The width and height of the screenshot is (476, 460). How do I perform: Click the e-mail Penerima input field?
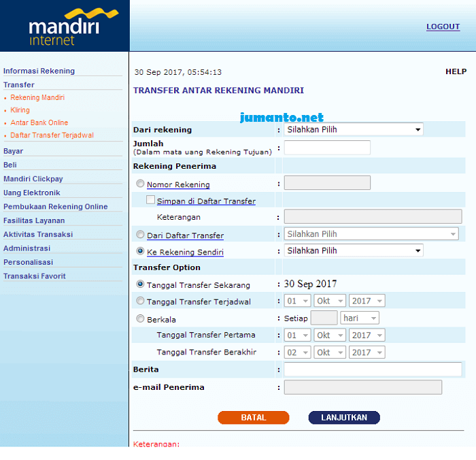pyautogui.click(x=362, y=387)
